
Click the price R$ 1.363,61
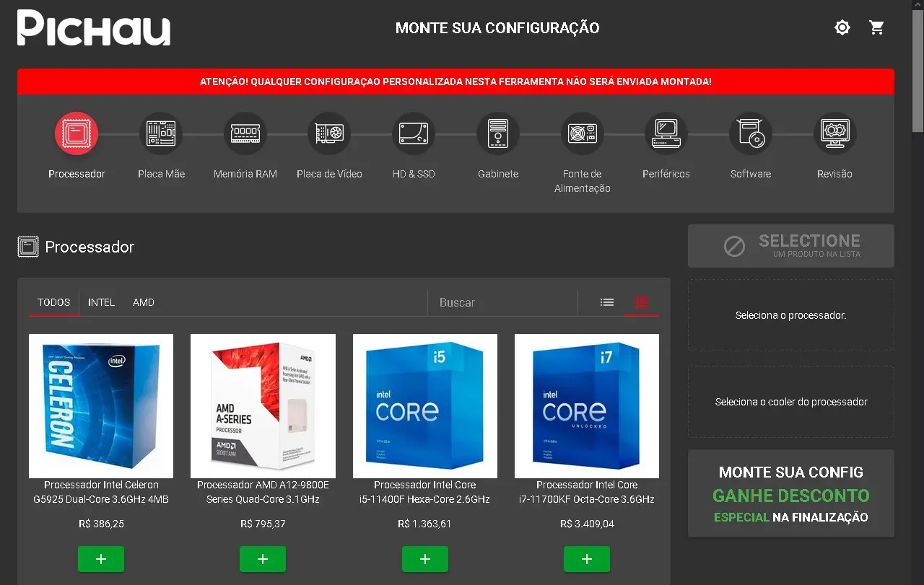424,524
